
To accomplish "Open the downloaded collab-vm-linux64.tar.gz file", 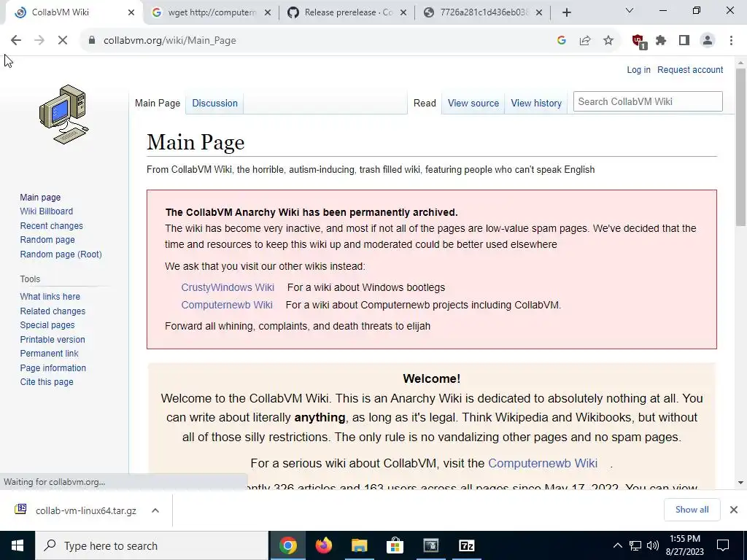I will tap(86, 510).
